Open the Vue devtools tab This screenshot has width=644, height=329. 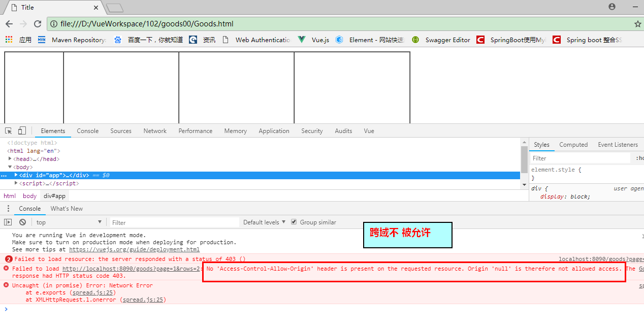(369, 130)
